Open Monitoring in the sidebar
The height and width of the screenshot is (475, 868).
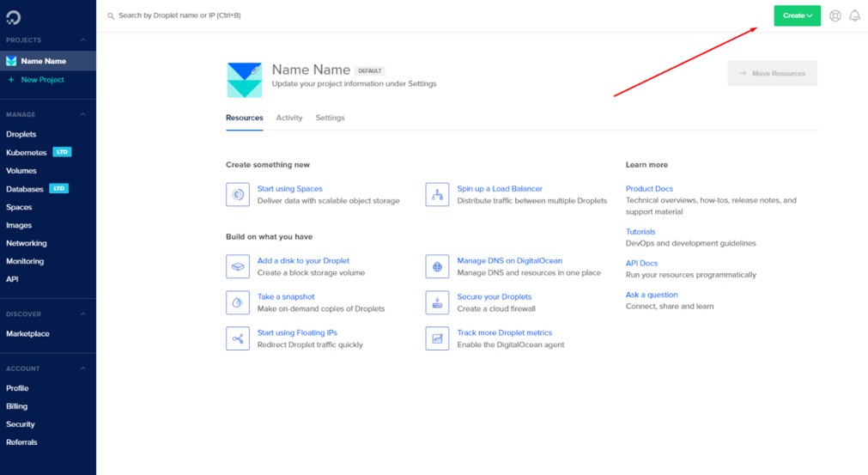tap(25, 261)
